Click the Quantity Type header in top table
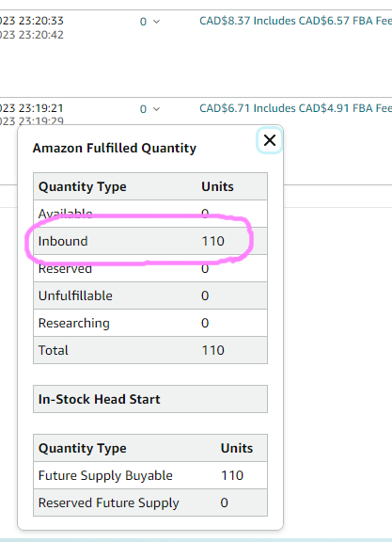This screenshot has width=392, height=542. coord(82,186)
